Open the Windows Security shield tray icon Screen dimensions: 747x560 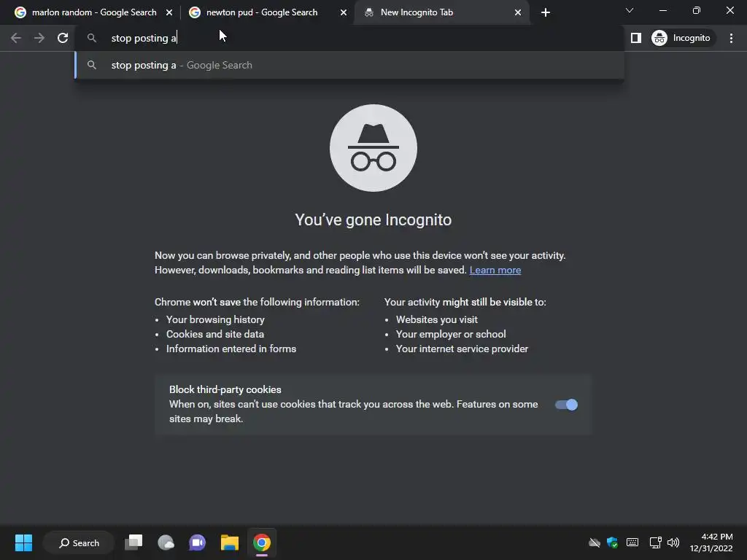click(x=612, y=542)
